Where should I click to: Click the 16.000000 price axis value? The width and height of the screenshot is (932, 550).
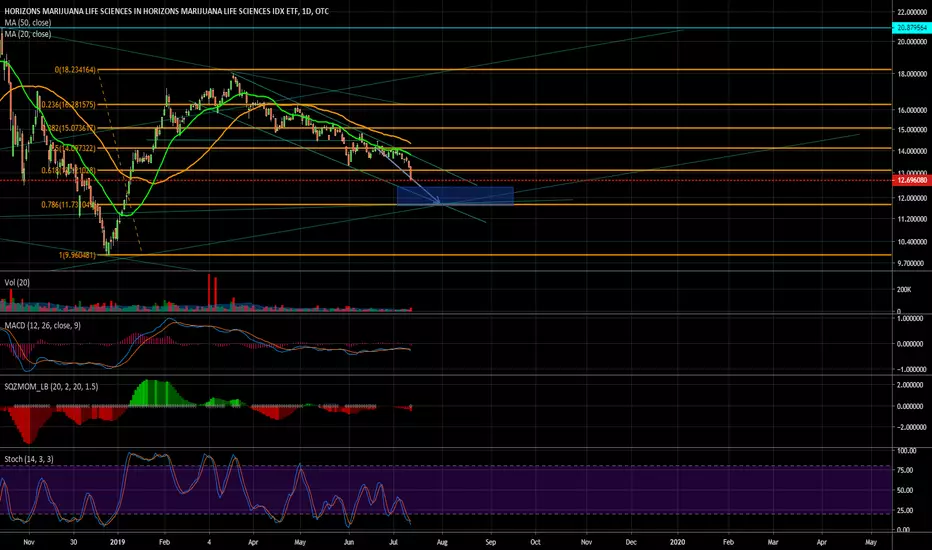pyautogui.click(x=912, y=111)
